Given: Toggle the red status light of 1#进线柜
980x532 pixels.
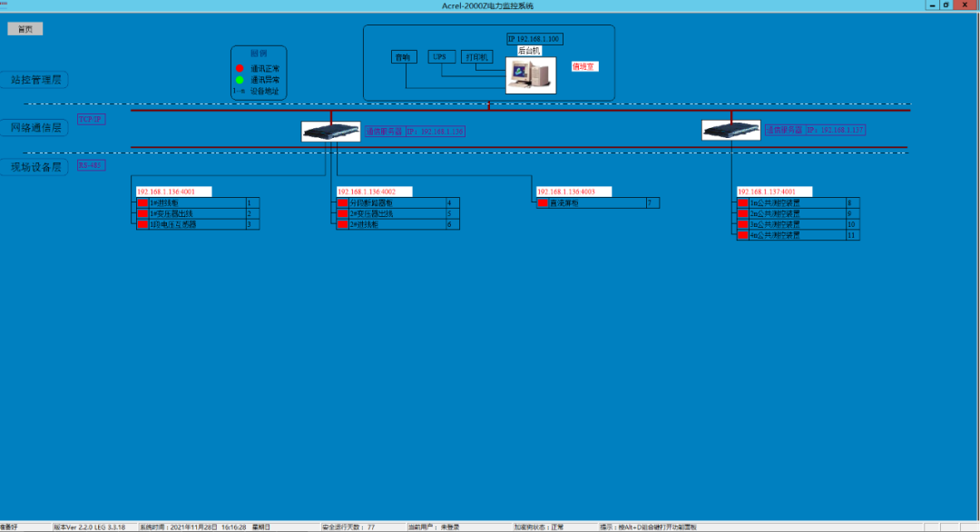Looking at the screenshot, I should (142, 202).
